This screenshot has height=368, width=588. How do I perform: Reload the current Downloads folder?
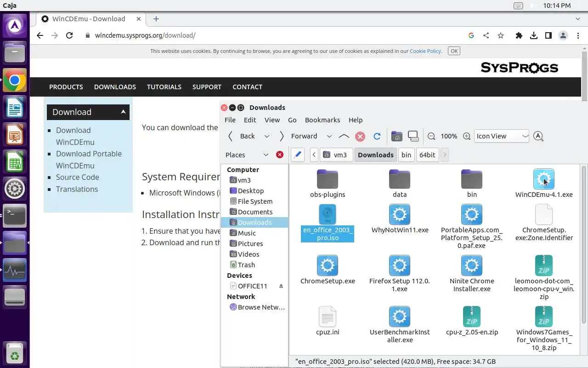pyautogui.click(x=377, y=136)
